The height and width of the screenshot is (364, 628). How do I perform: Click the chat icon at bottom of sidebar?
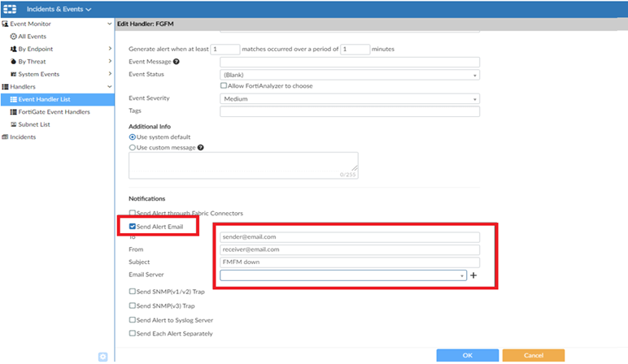coord(103,356)
